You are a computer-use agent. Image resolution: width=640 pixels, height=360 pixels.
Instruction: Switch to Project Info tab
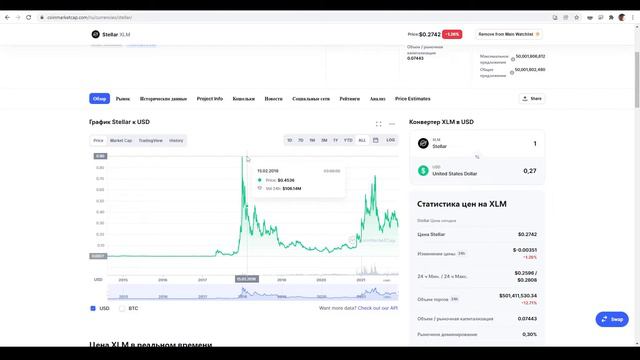click(210, 99)
